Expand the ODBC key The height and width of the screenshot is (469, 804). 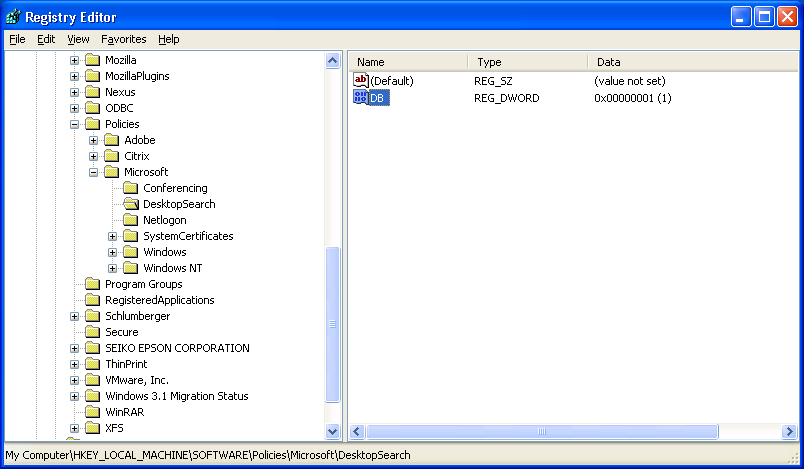74,108
